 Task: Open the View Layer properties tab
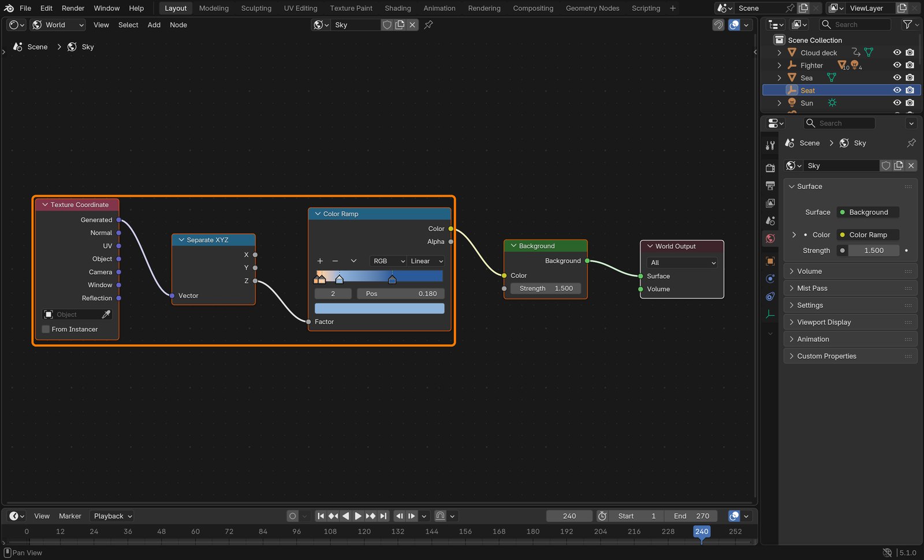[770, 203]
